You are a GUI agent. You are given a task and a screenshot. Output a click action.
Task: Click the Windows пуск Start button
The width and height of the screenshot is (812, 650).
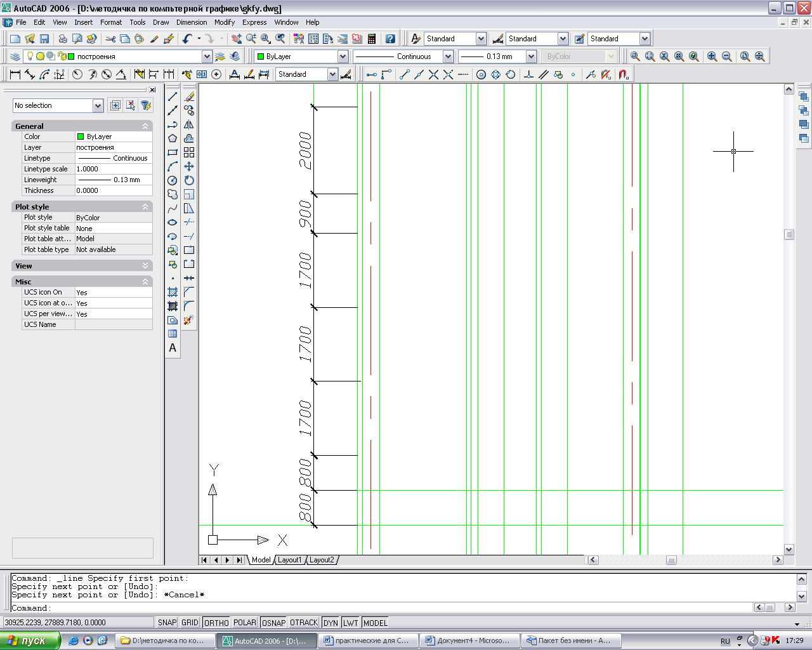tap(30, 640)
